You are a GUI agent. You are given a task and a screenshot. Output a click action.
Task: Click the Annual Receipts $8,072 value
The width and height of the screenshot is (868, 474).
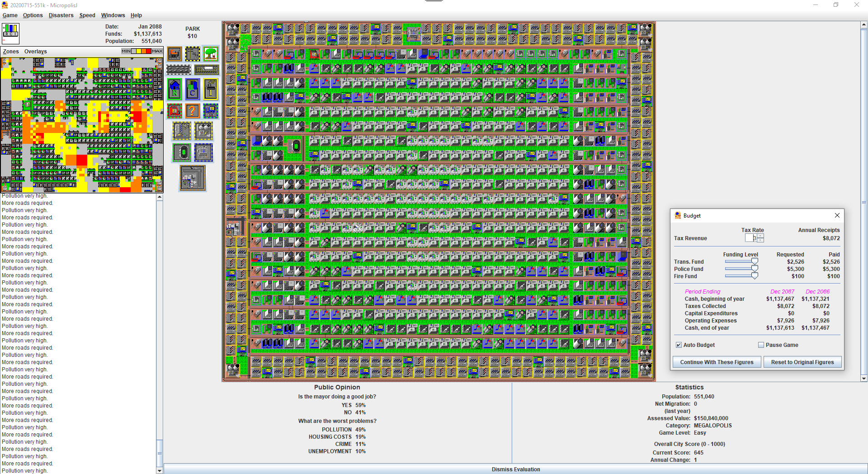[831, 238]
